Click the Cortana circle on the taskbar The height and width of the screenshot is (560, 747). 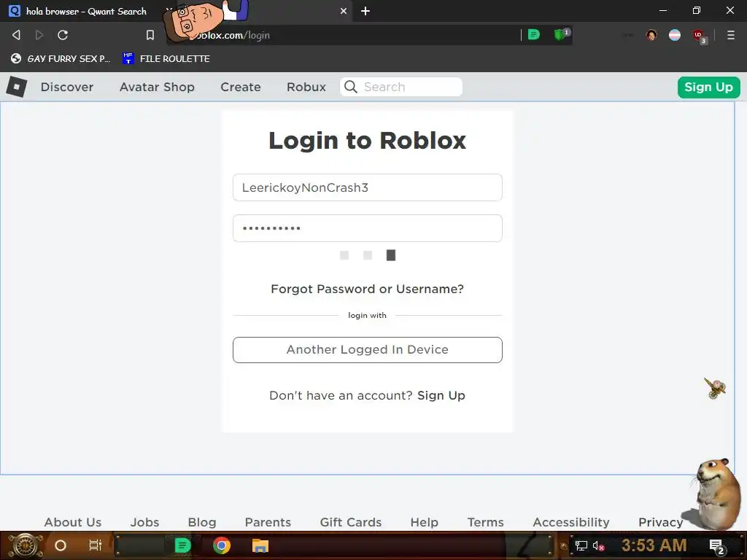point(61,545)
